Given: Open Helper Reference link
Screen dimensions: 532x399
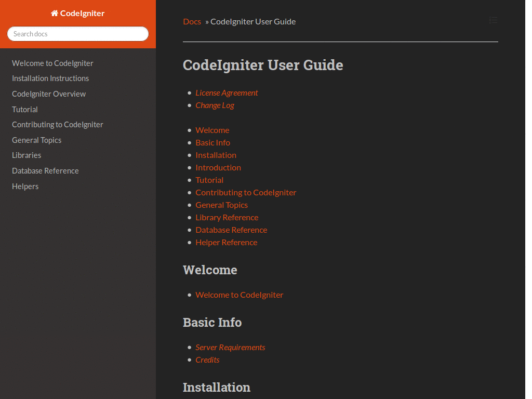Looking at the screenshot, I should click(227, 243).
